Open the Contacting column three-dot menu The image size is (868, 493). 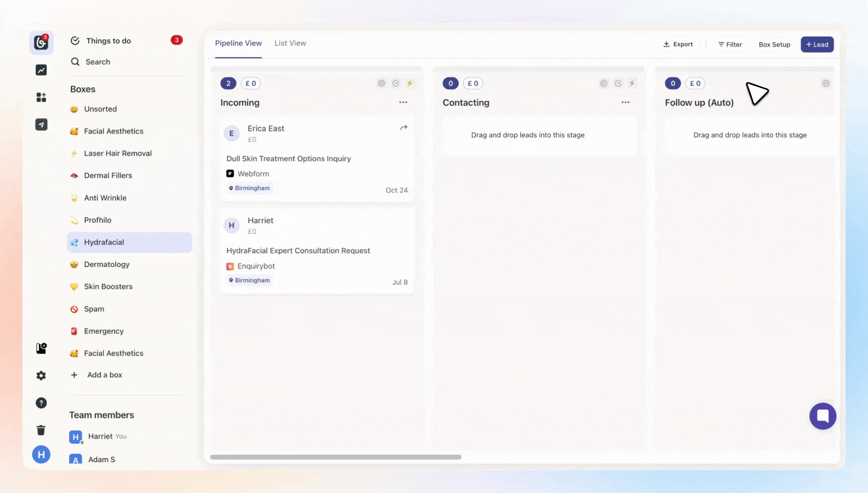[625, 102]
